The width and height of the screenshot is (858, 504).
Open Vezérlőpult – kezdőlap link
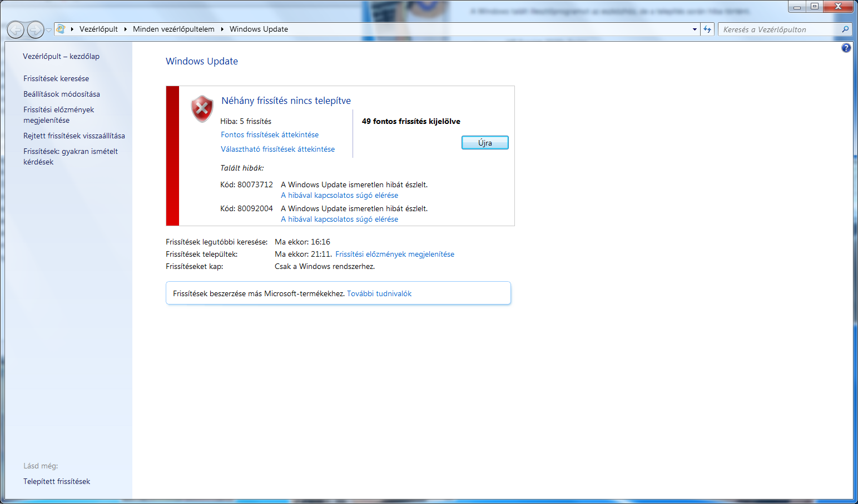click(x=61, y=56)
